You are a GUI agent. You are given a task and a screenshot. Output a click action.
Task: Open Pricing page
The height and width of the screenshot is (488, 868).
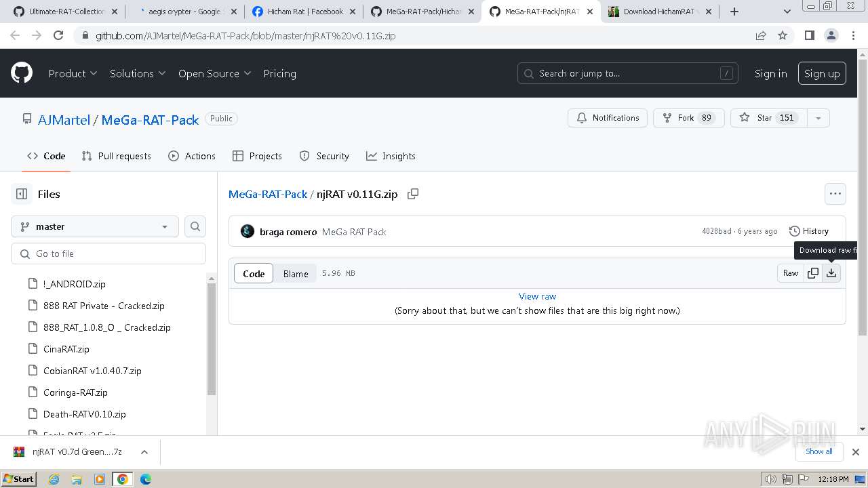tap(279, 73)
